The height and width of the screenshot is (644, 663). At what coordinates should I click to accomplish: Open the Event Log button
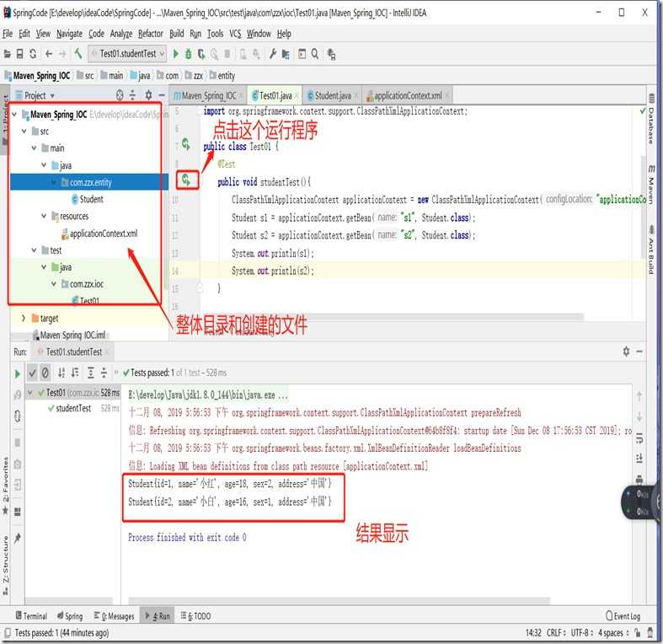coord(623,616)
